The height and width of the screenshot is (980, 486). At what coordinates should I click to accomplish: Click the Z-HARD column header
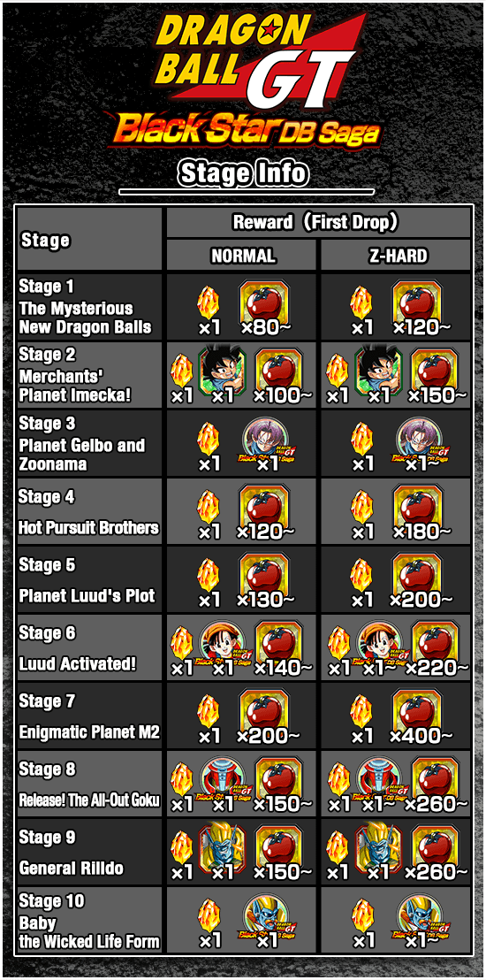[x=398, y=256]
